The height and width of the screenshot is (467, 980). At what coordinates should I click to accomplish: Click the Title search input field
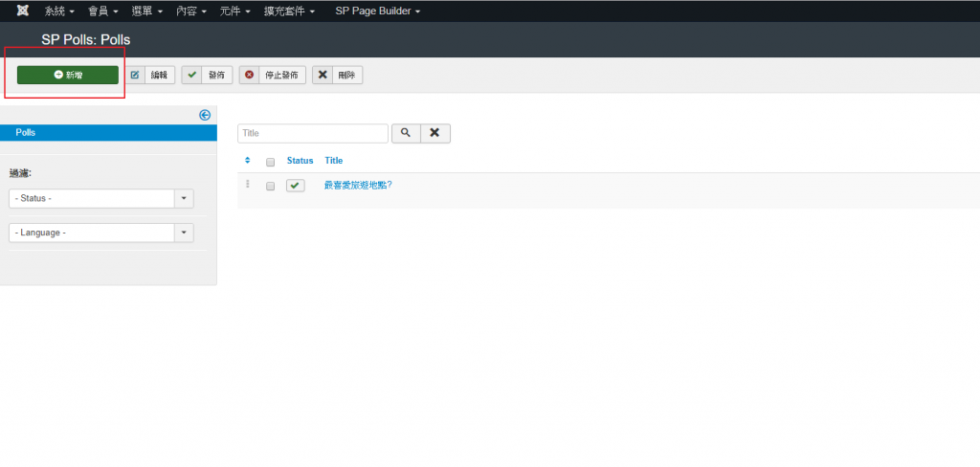click(x=312, y=133)
